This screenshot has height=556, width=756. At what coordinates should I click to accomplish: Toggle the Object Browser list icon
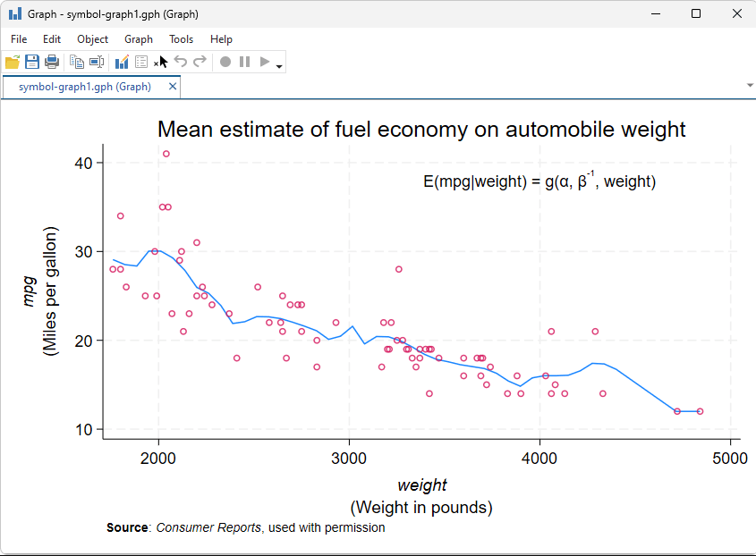pos(141,62)
